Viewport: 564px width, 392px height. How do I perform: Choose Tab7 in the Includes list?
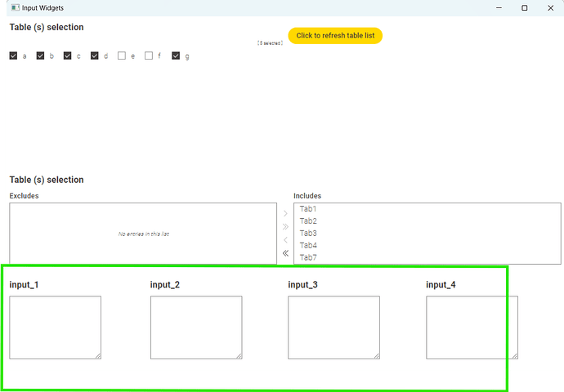click(x=308, y=257)
